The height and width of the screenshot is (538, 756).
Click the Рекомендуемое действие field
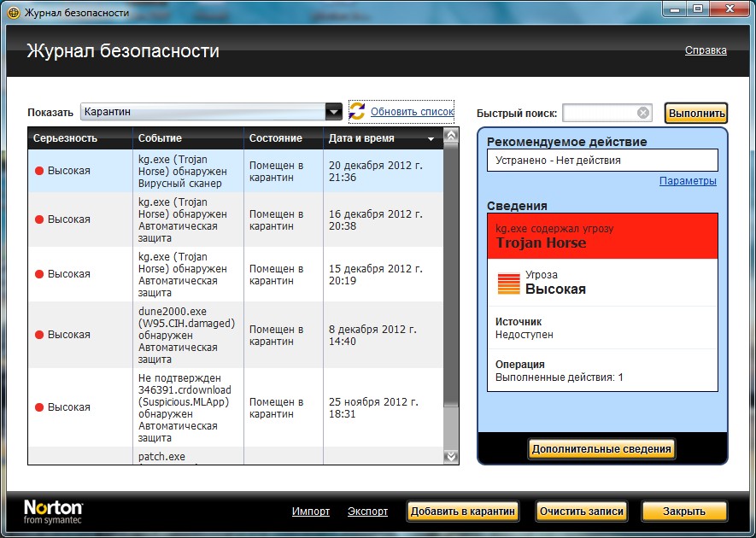pos(602,160)
